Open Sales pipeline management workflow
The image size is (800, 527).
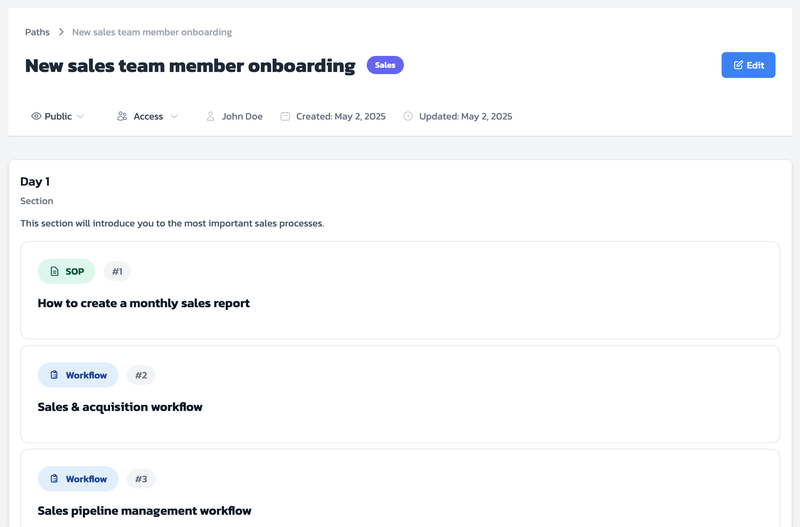[144, 511]
